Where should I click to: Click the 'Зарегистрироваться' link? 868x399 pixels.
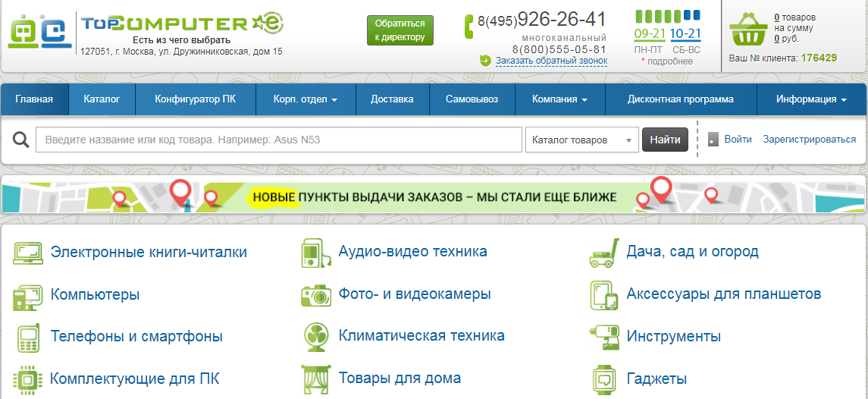(x=809, y=140)
